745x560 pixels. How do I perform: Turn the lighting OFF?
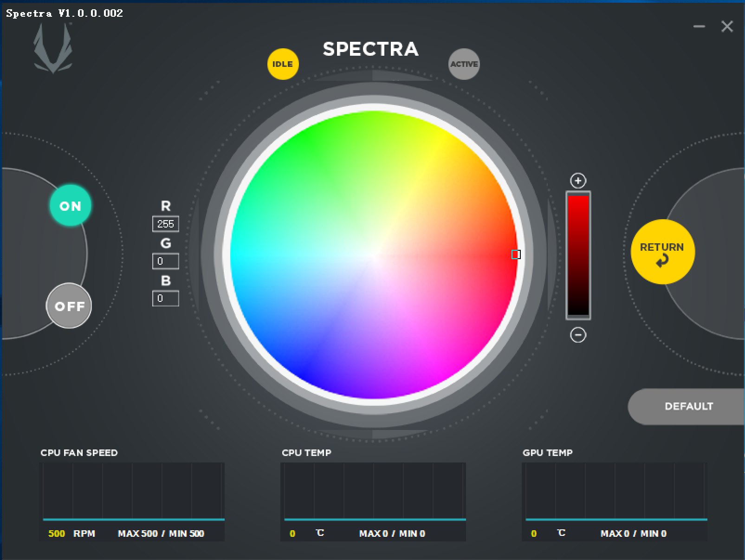pyautogui.click(x=69, y=306)
